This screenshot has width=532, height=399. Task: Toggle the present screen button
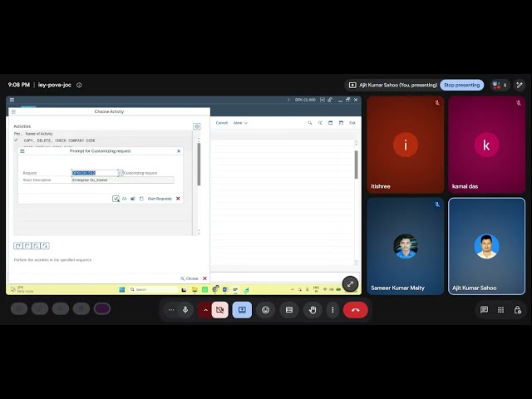[242, 310]
